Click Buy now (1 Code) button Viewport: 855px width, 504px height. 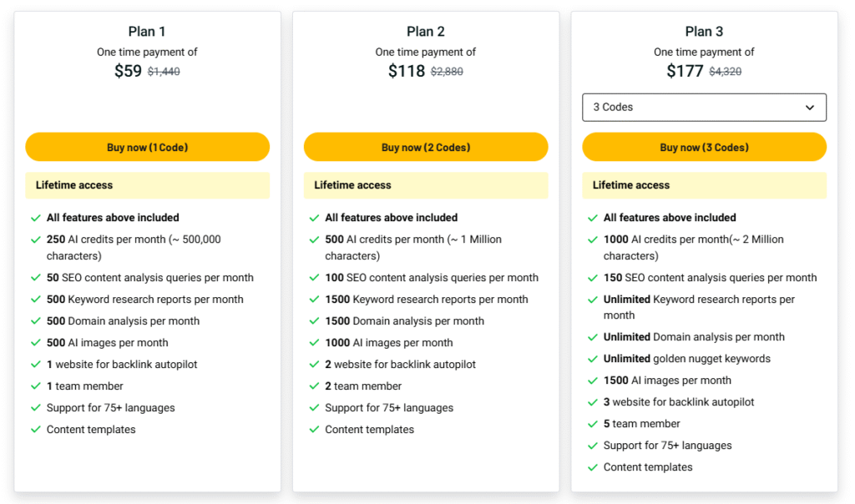point(147,148)
